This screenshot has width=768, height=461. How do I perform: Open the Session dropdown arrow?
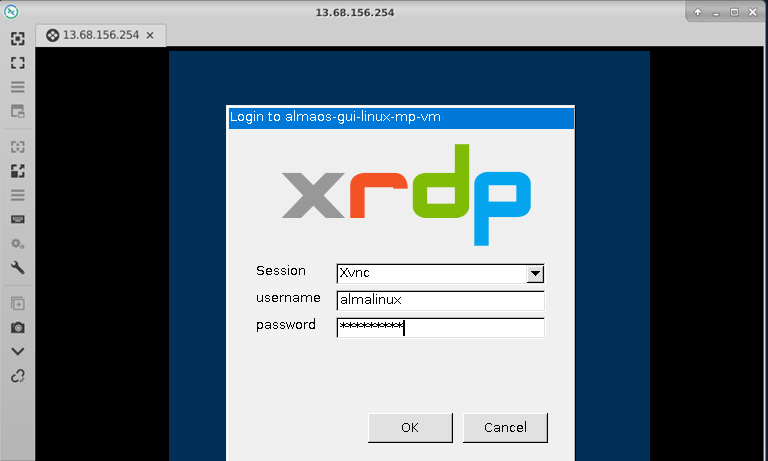535,273
